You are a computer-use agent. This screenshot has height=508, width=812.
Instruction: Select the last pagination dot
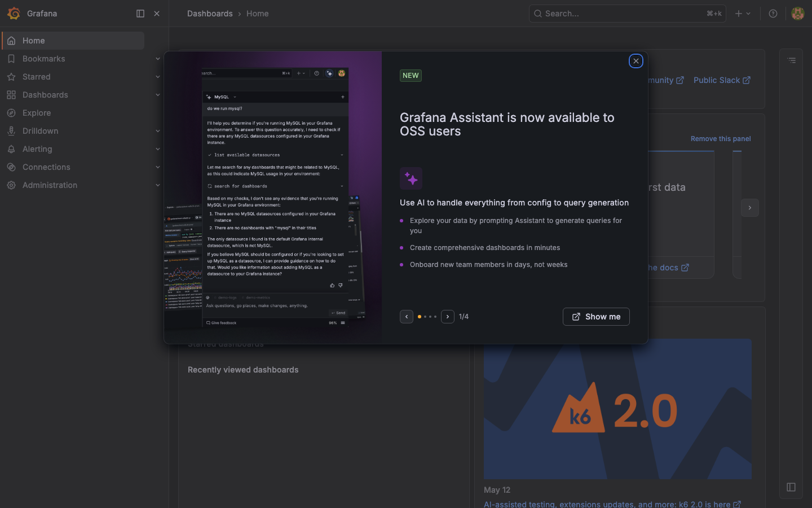(435, 317)
